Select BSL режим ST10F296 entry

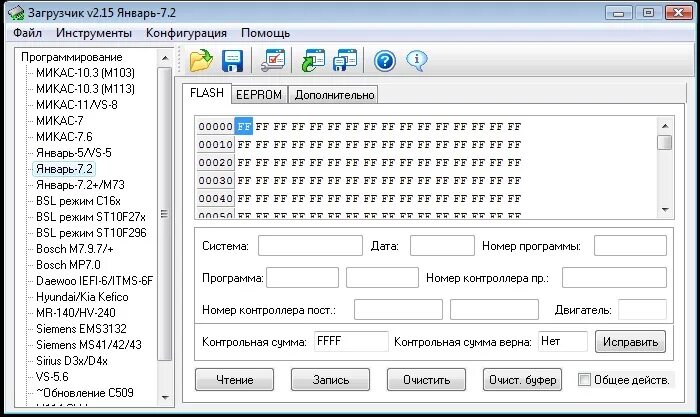point(91,233)
